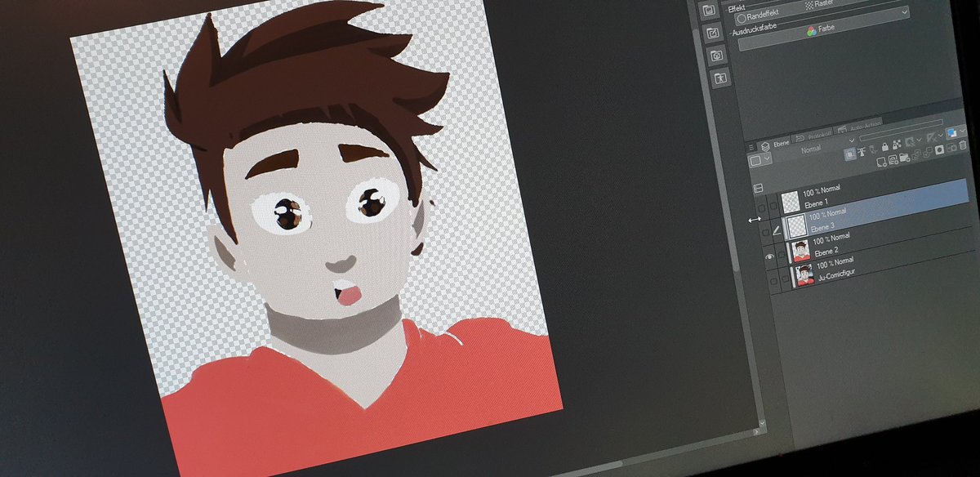
Task: Expand ruler range dropdown arrow
Action: [940, 135]
